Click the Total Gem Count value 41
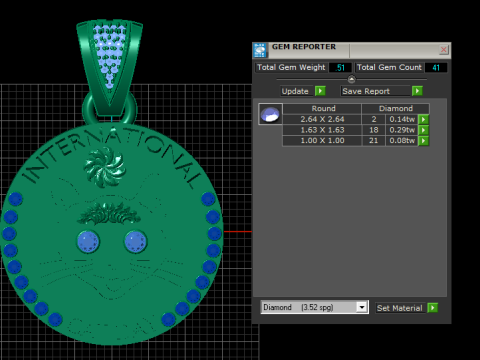Image resolution: width=480 pixels, height=360 pixels. [436, 68]
